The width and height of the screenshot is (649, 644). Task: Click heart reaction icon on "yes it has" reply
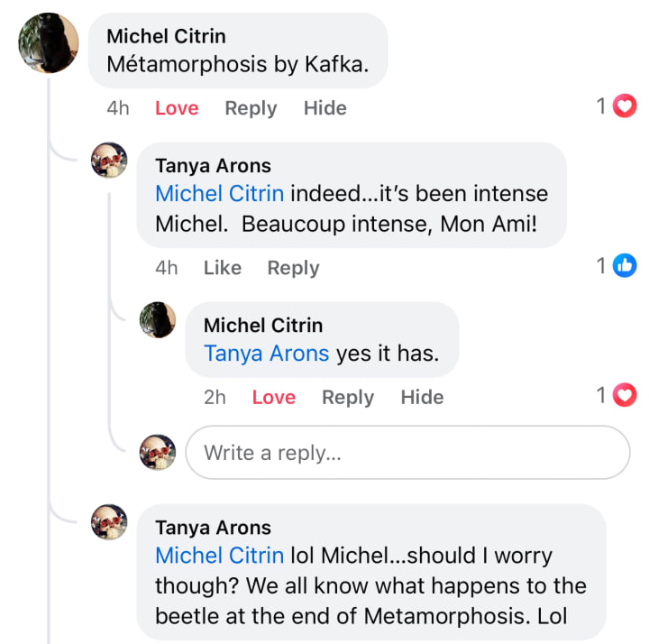[x=624, y=395]
